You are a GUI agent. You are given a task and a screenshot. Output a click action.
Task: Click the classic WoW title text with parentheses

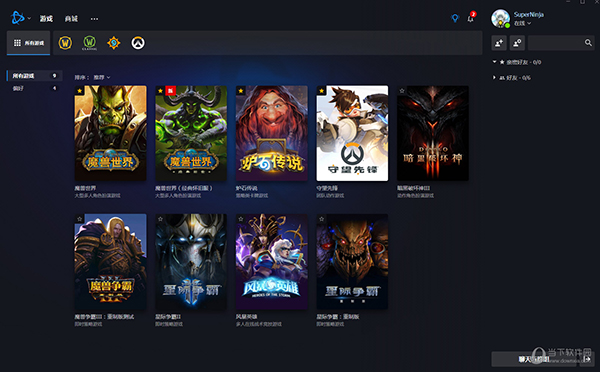(184, 188)
